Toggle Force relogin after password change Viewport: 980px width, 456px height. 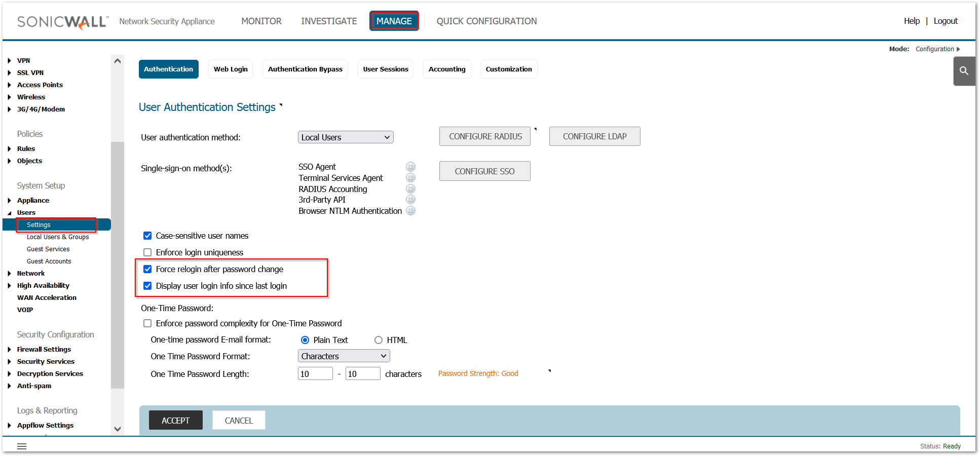147,269
